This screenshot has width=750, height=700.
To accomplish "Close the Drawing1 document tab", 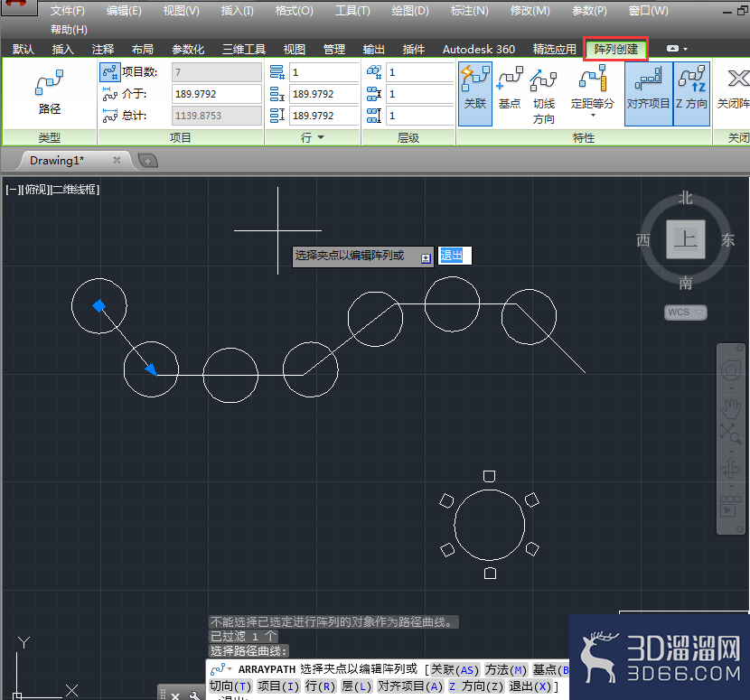I will tap(117, 160).
